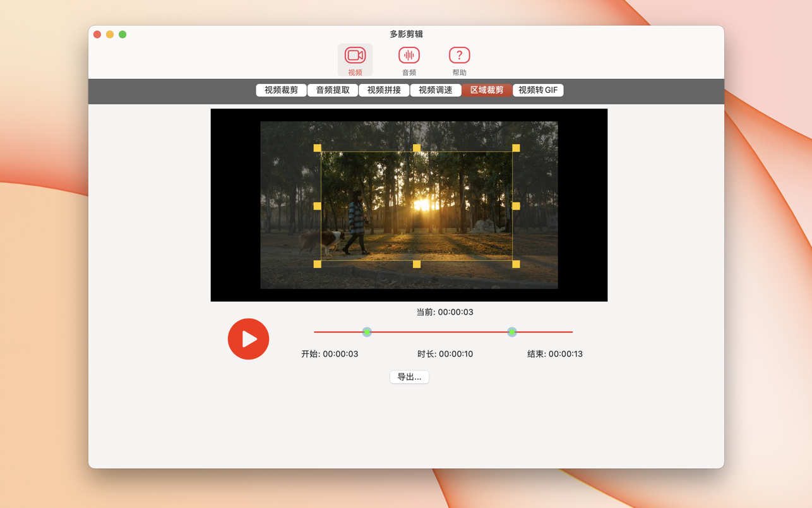Click the 结束: 00:00:13 label
The width and height of the screenshot is (812, 508).
pos(555,354)
